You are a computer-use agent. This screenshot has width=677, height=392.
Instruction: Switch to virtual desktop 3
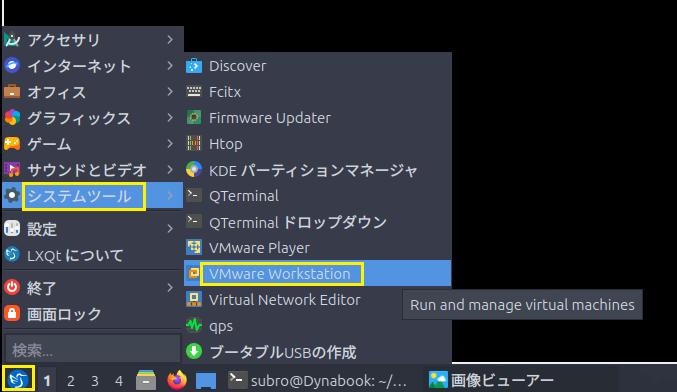[95, 381]
